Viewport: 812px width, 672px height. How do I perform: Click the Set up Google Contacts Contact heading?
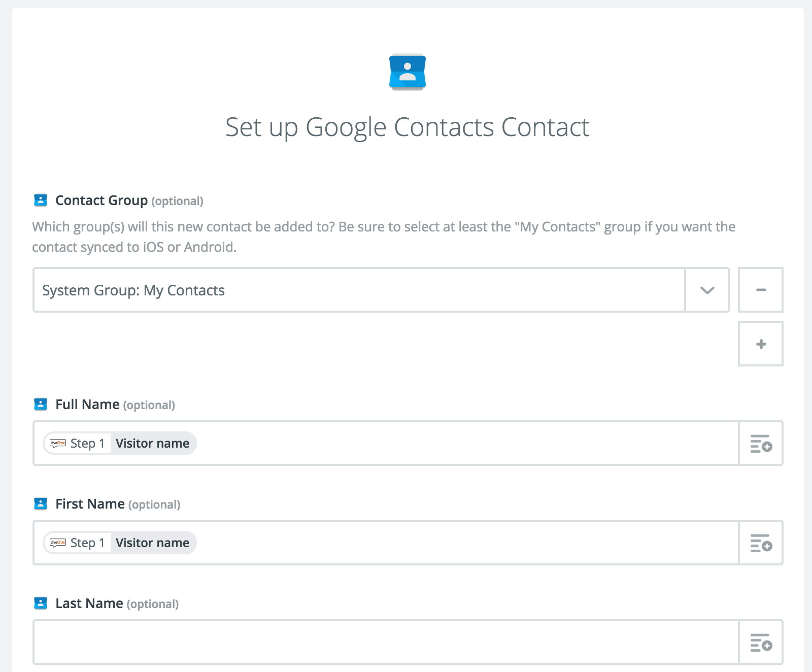407,127
